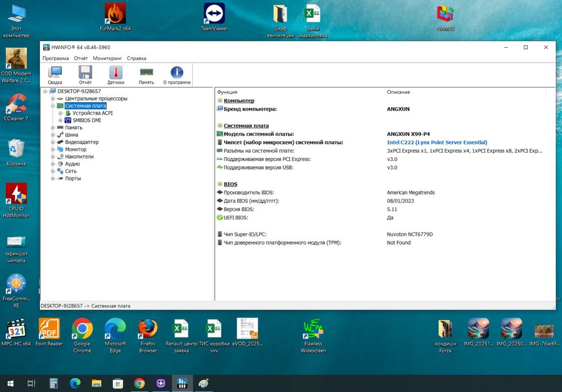Open the Сводка summary toolbar button

pyautogui.click(x=55, y=75)
